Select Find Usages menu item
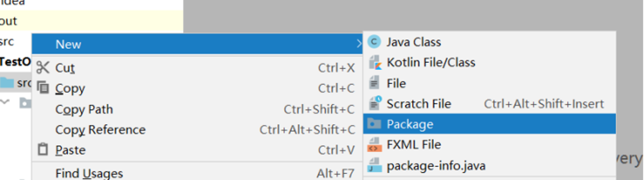 point(89,174)
